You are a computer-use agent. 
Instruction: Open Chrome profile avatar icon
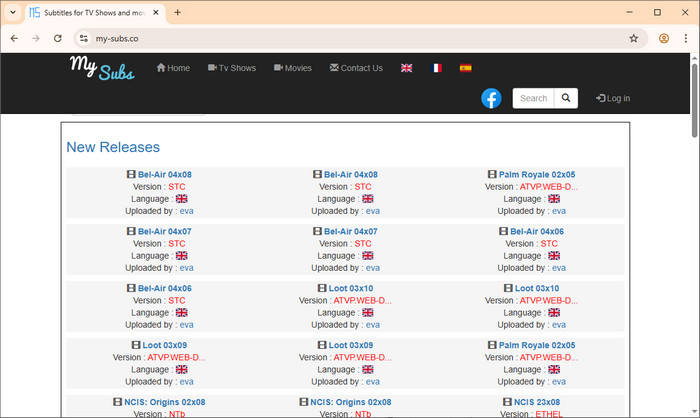coord(664,38)
